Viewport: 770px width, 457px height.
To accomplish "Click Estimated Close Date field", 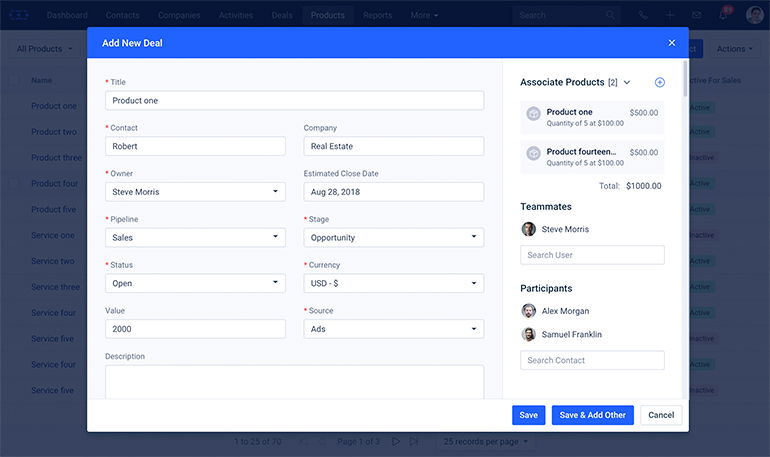I will pos(394,192).
